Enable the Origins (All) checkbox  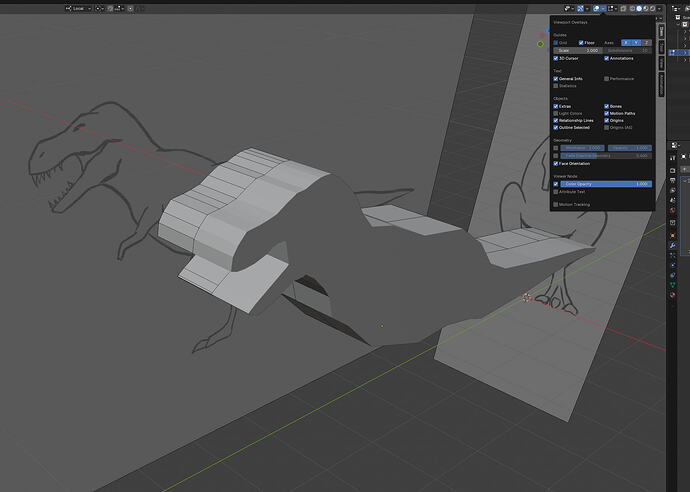tap(606, 128)
